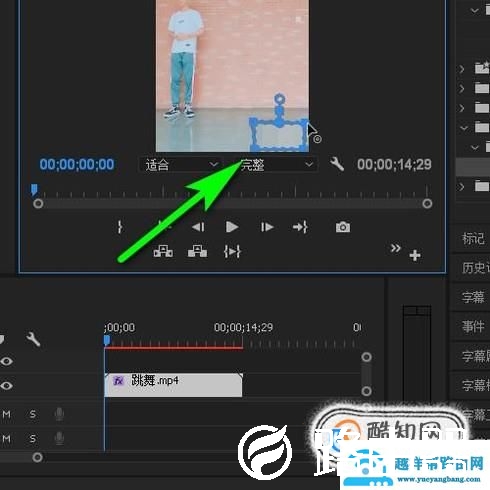Open the button editor plus icon

tap(415, 256)
